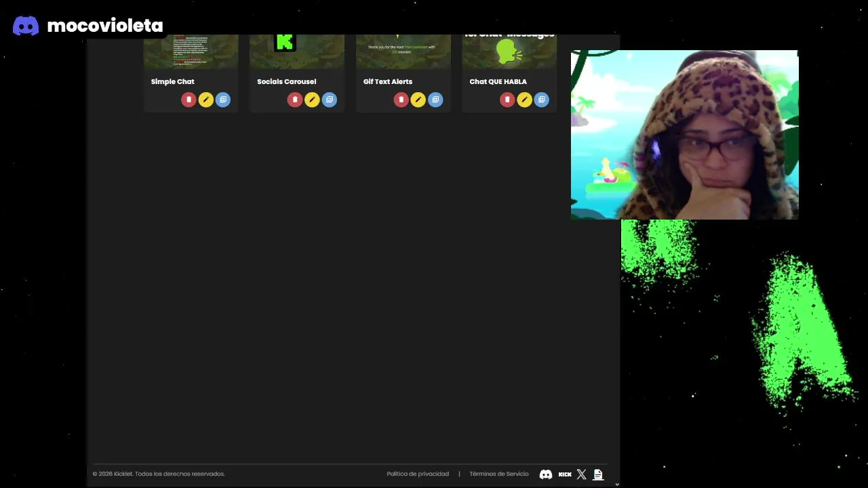
Task: Edit the Socials Carousel widget
Action: [x=312, y=100]
